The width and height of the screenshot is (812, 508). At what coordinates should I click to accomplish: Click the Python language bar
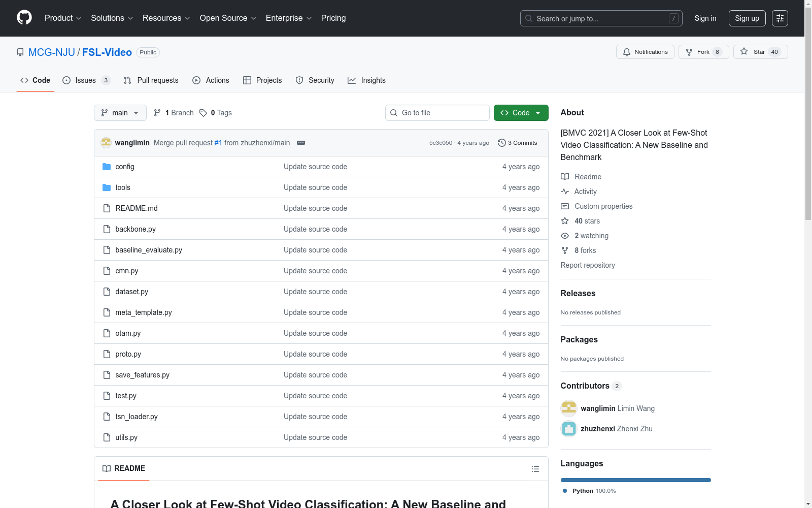tap(636, 480)
